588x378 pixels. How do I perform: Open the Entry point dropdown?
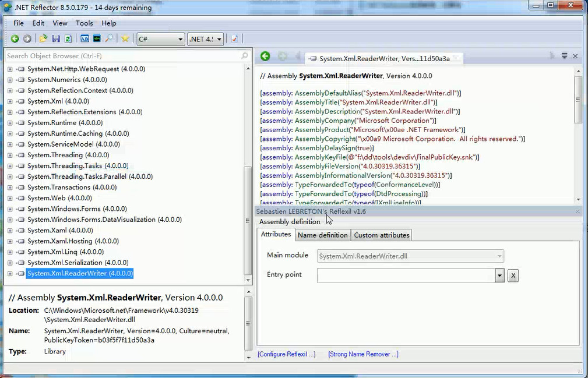[x=499, y=275]
